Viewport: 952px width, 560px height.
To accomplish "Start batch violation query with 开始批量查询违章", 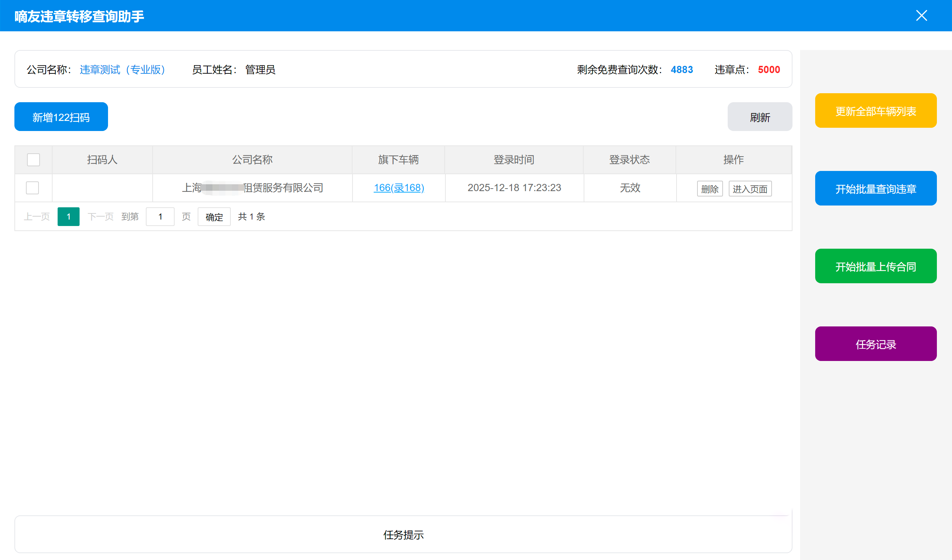I will [x=876, y=188].
